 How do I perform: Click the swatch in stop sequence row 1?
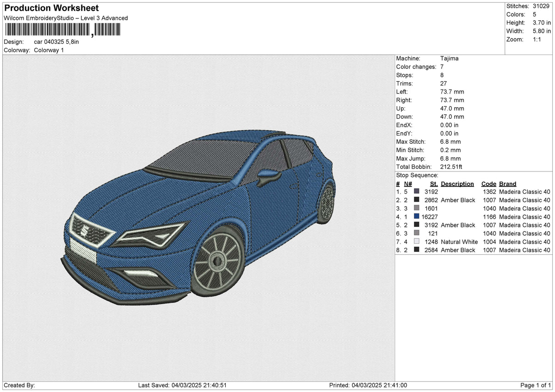tap(417, 192)
